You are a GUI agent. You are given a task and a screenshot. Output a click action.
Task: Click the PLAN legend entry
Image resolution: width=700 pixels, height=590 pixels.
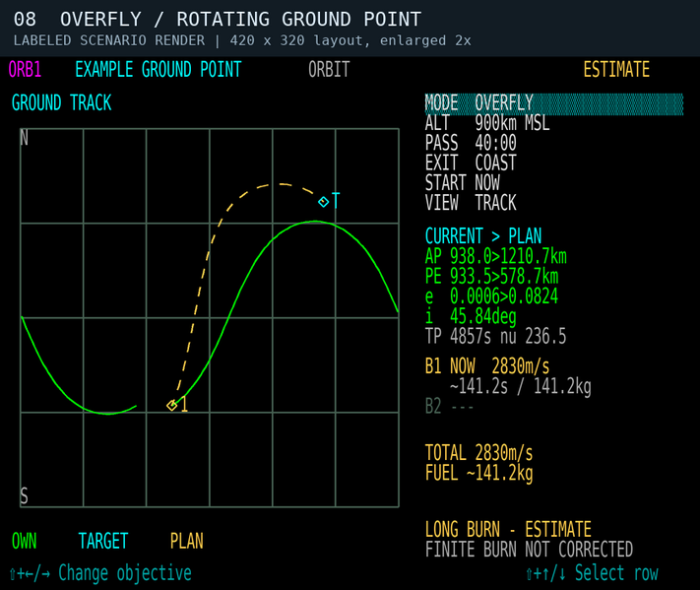click(x=187, y=541)
